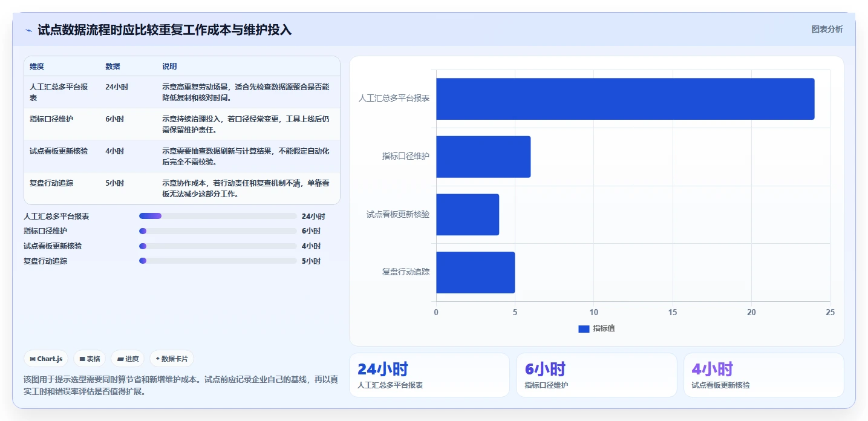The height and width of the screenshot is (421, 868).
Task: Click the 图表分析 label in the header
Action: [x=827, y=29]
